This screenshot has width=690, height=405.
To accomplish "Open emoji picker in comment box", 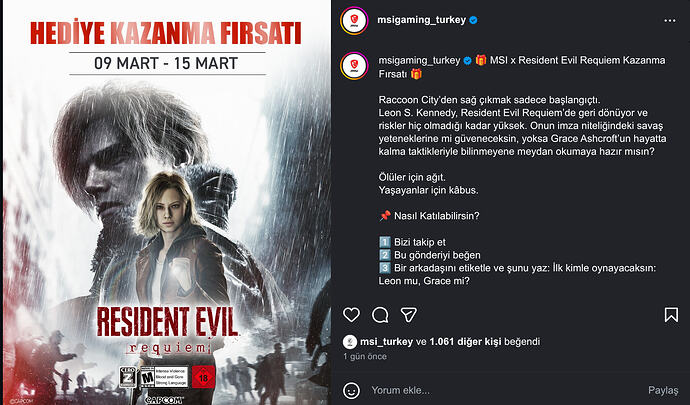I will click(351, 390).
